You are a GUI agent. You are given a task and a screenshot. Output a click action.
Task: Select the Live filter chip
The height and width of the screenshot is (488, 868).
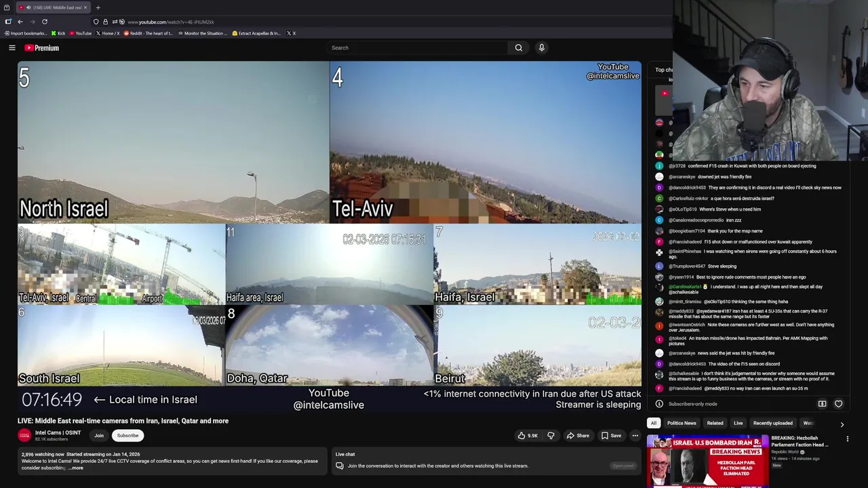click(x=738, y=423)
